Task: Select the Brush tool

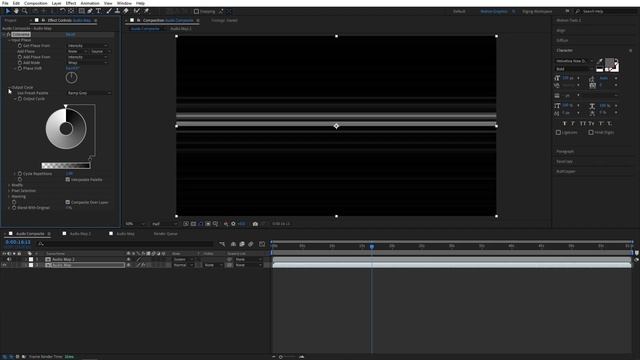Action: 109,11
